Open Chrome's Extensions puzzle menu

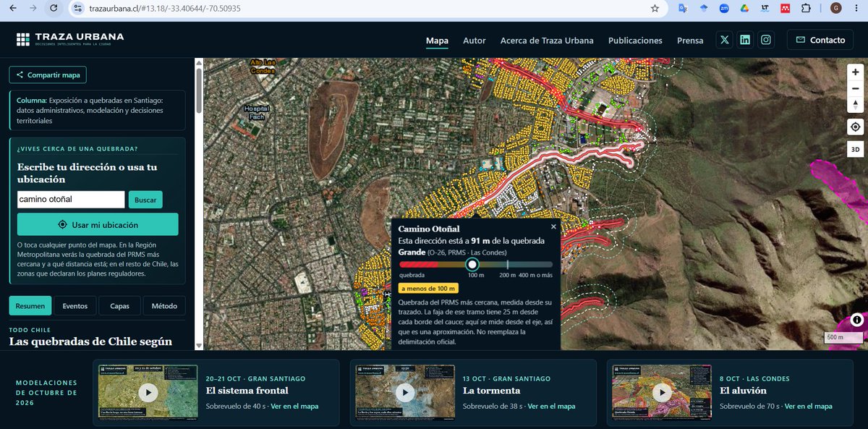806,9
